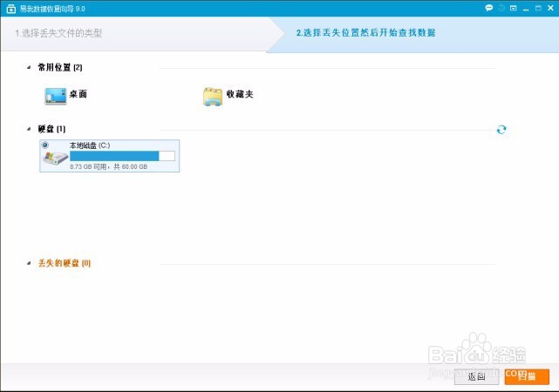Close the data recovery wizard window
Image resolution: width=559 pixels, height=392 pixels.
coord(550,8)
